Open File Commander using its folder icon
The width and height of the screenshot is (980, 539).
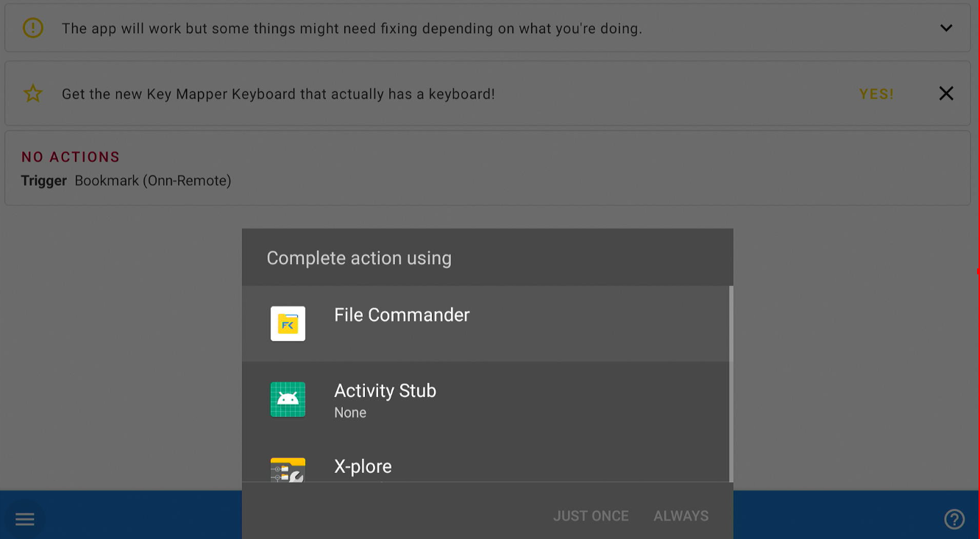[288, 324]
